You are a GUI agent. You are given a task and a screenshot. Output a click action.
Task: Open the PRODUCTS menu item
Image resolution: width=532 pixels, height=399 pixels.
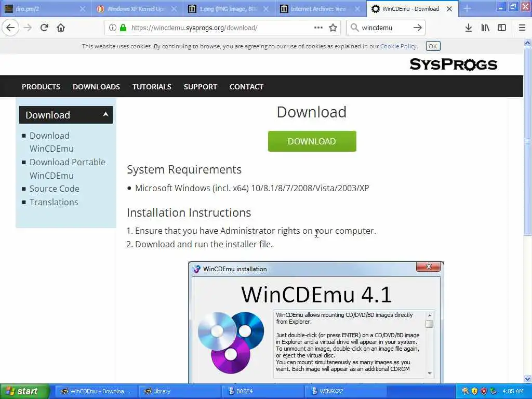point(41,87)
